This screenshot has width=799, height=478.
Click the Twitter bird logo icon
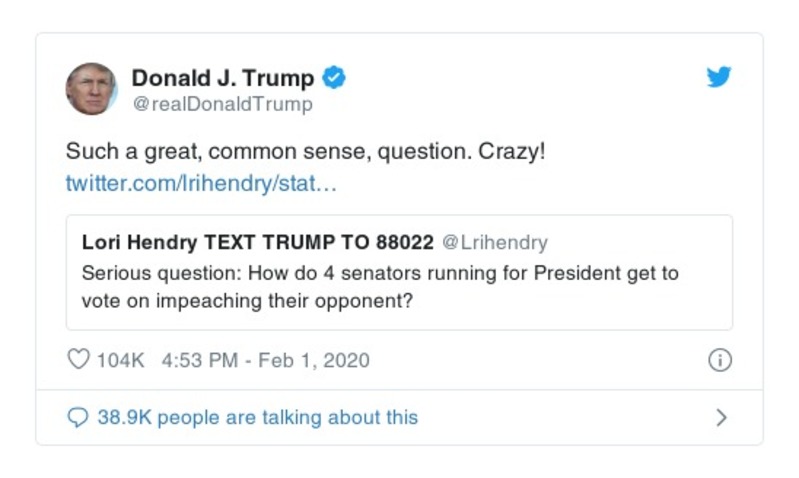click(719, 77)
